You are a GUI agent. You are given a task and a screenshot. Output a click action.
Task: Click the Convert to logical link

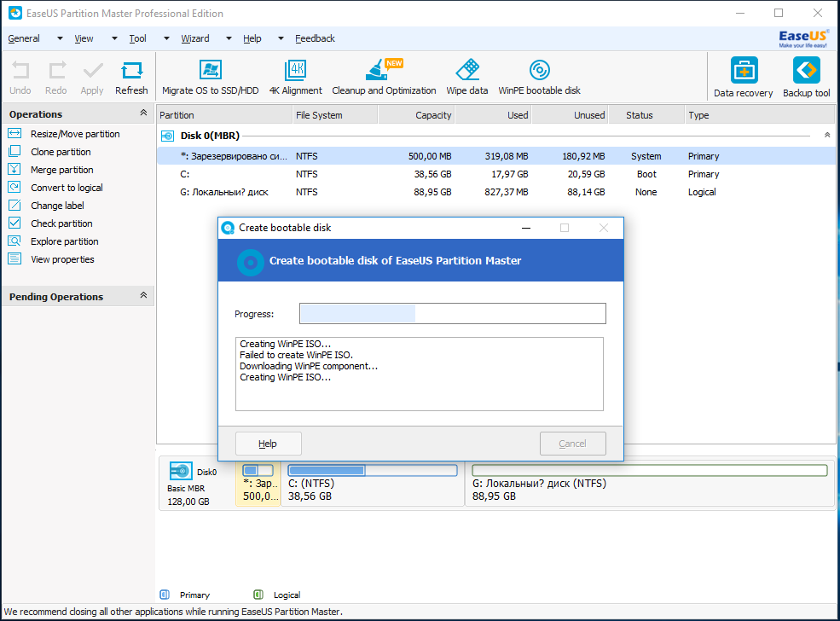67,188
